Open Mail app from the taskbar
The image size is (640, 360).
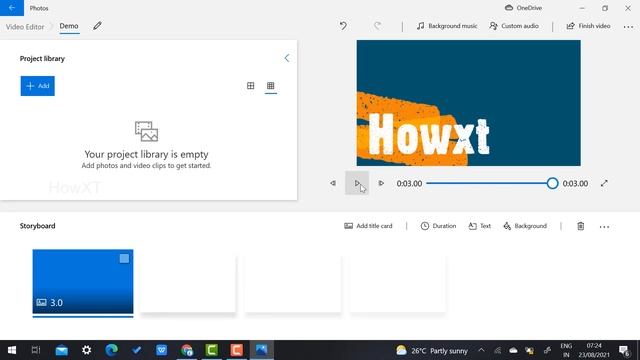pos(62,350)
